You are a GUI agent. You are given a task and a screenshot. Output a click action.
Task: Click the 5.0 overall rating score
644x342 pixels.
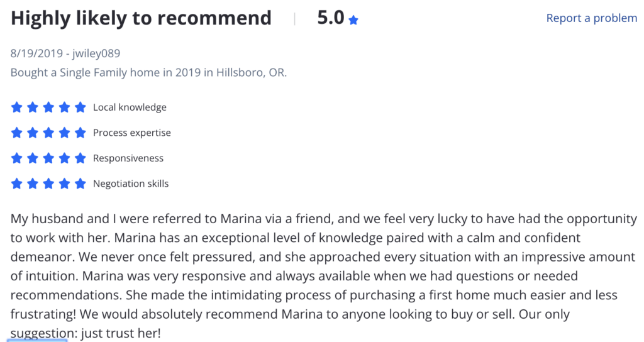pyautogui.click(x=331, y=18)
